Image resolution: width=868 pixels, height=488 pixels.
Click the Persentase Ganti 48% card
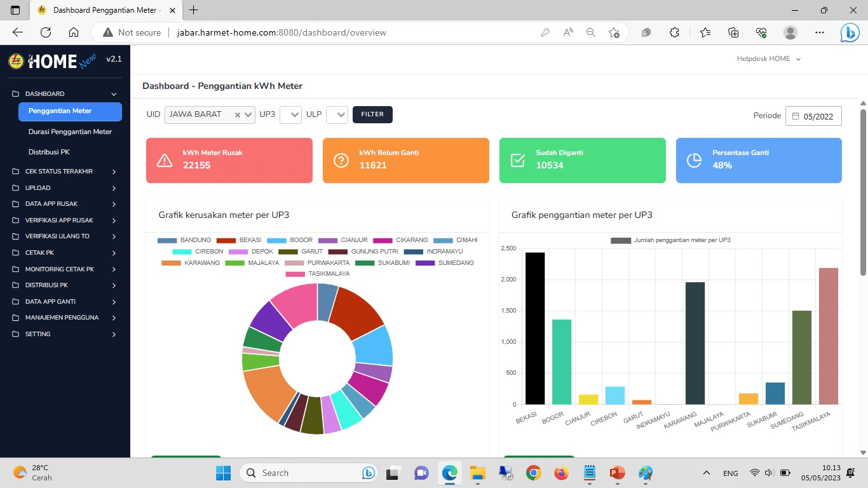(x=759, y=160)
